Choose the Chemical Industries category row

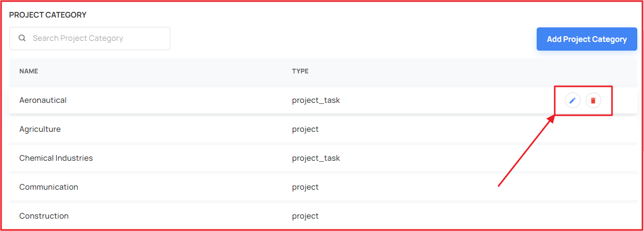(323, 158)
